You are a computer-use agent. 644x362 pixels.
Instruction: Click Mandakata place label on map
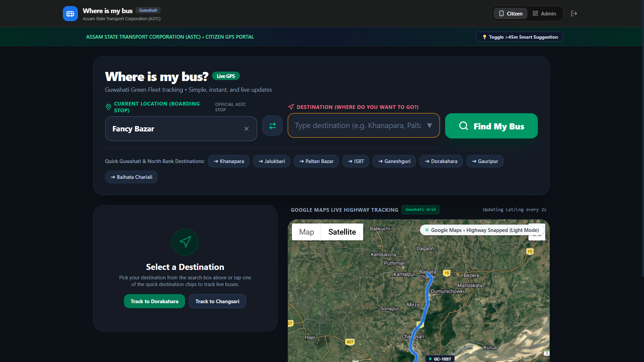click(x=470, y=285)
